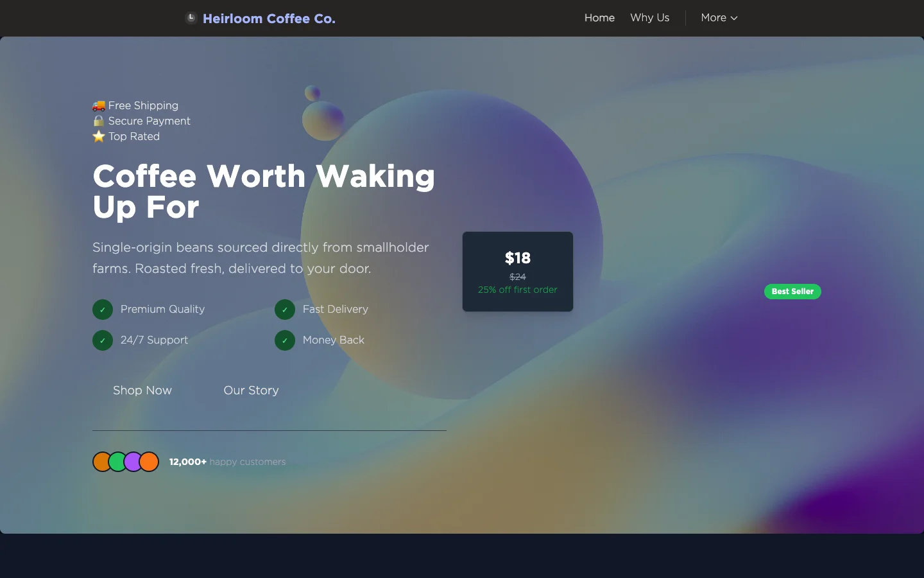Click the purple customer avatar circle
924x578 pixels.
tap(133, 462)
